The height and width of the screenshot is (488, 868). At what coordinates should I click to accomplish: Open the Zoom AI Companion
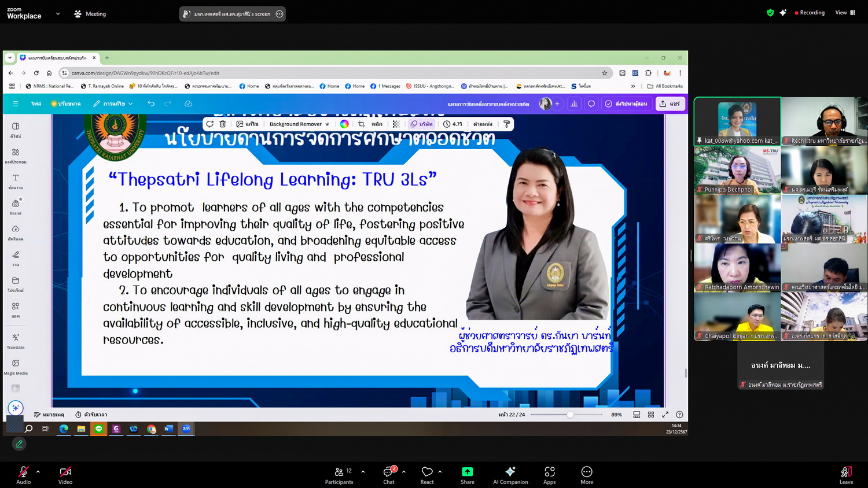point(510,472)
